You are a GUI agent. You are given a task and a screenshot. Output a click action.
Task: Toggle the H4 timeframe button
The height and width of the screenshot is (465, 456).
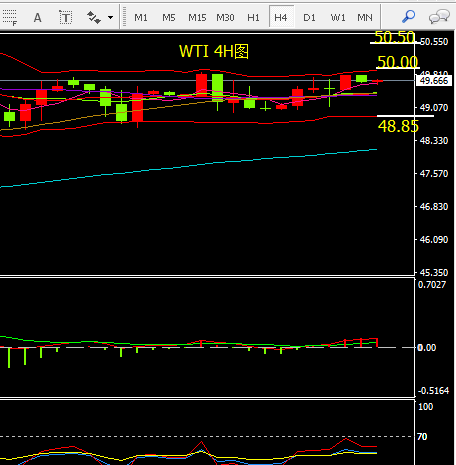coord(281,17)
